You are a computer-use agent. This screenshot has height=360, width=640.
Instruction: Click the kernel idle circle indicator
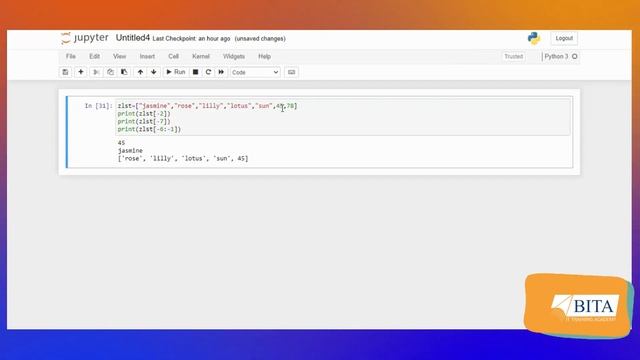(x=575, y=56)
